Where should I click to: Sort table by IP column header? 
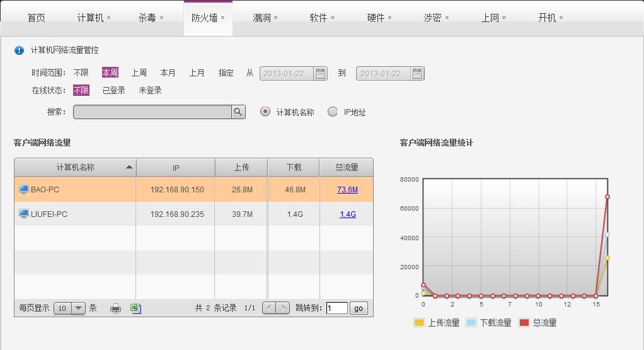click(176, 168)
